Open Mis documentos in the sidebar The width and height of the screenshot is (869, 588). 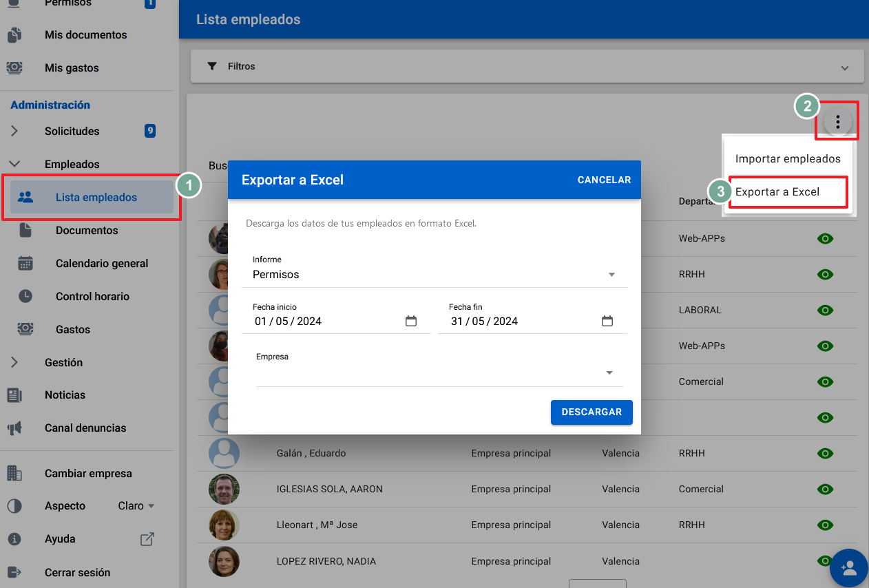[85, 34]
